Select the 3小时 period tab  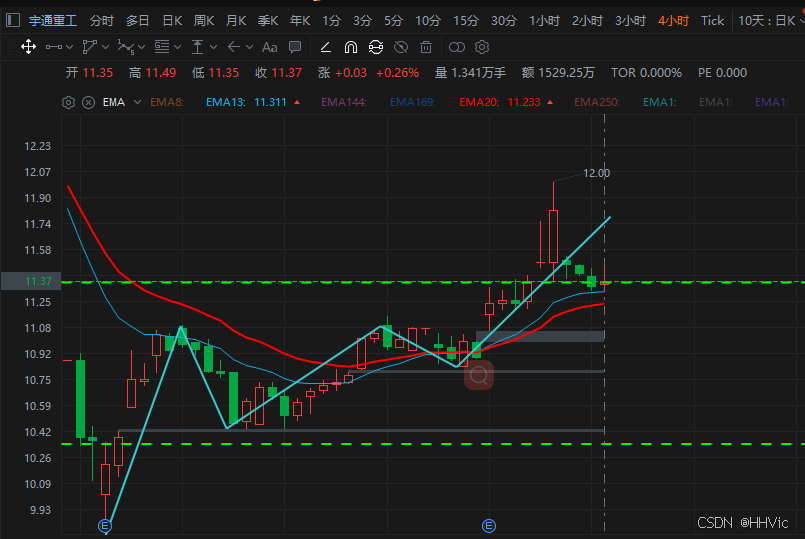pos(630,21)
